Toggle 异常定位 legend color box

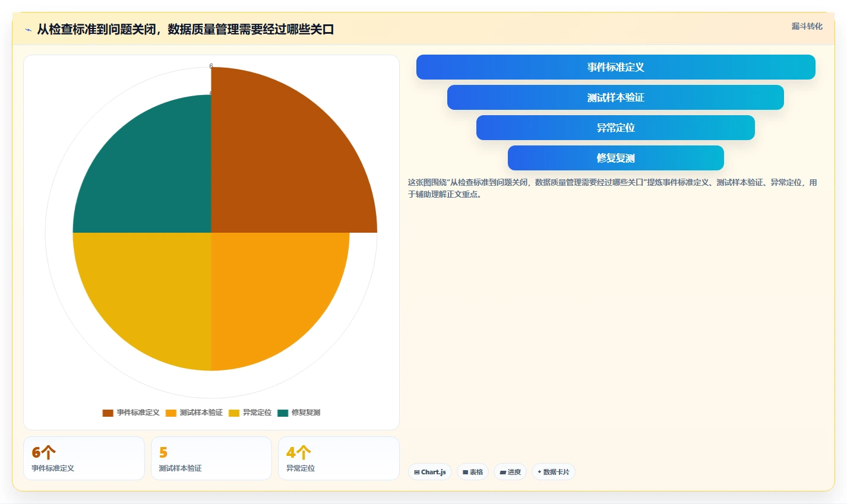click(x=234, y=413)
